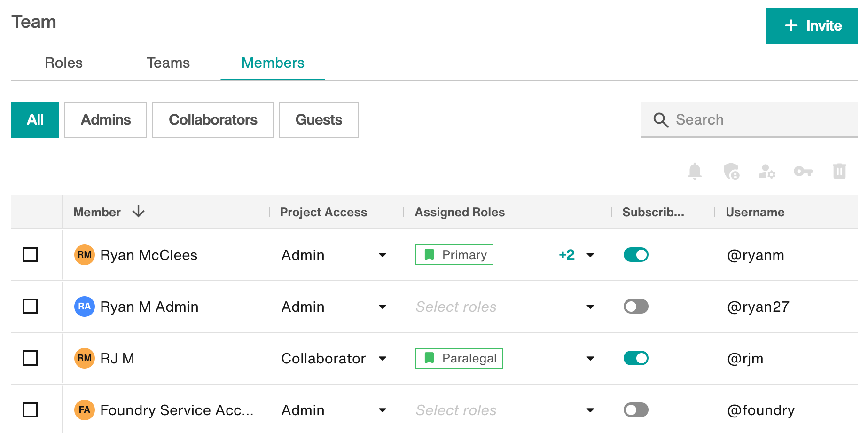Switch to the Teams tab
This screenshot has height=433, width=868.
point(168,63)
